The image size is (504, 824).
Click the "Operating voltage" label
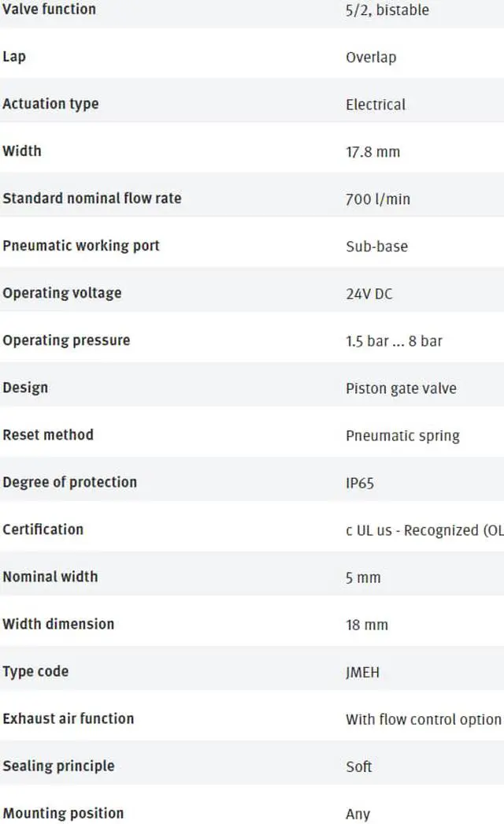tap(62, 293)
